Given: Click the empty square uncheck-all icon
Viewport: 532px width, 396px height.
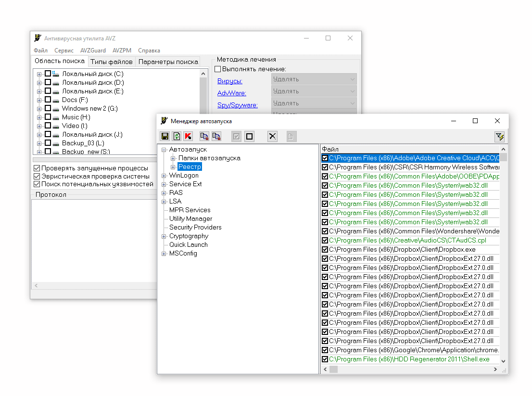Looking at the screenshot, I should pyautogui.click(x=249, y=136).
